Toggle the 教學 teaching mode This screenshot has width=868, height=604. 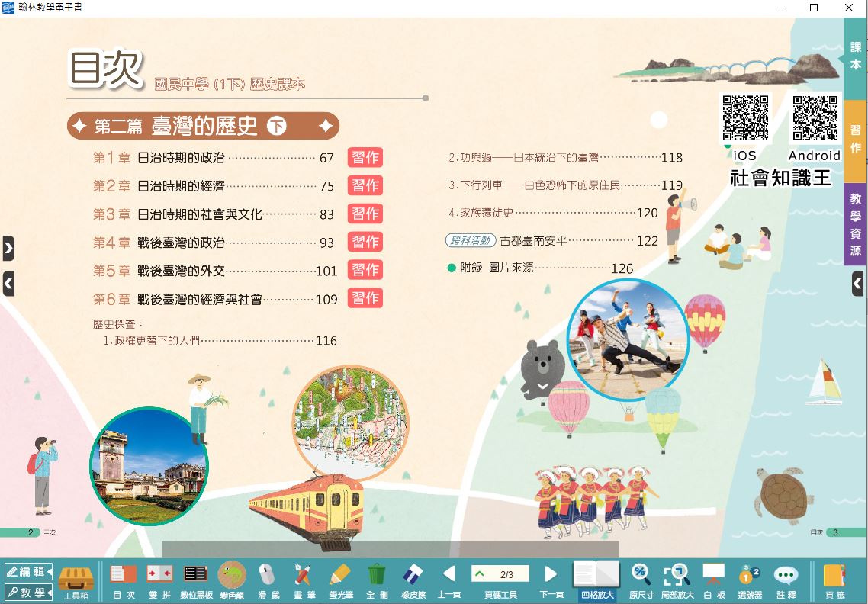coord(27,592)
